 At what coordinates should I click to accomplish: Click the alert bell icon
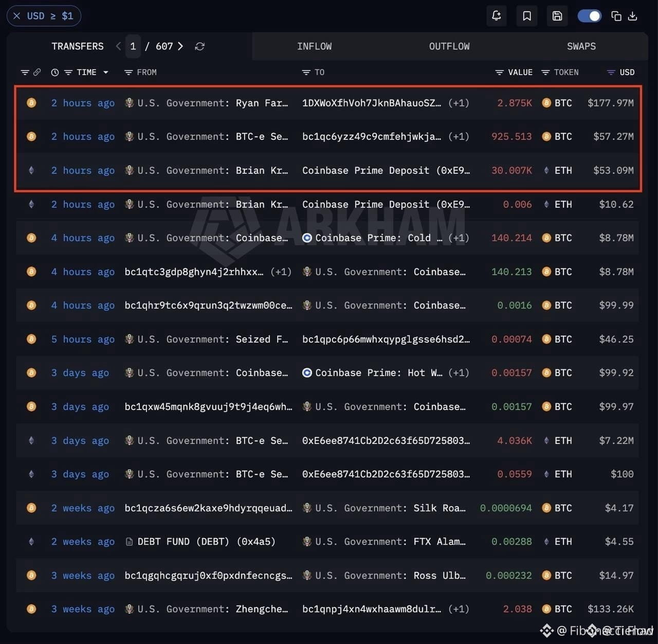[x=497, y=16]
